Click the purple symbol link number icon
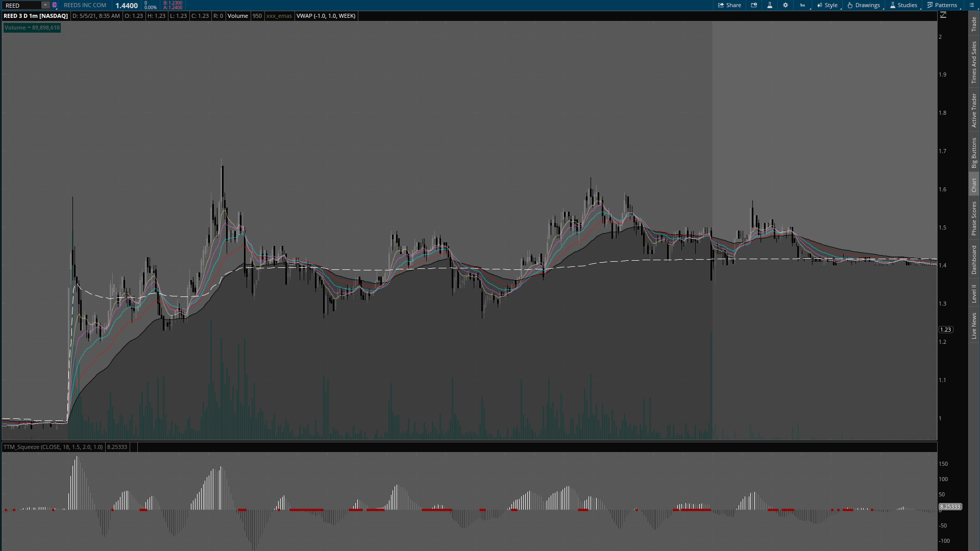Image resolution: width=980 pixels, height=551 pixels. (x=55, y=5)
